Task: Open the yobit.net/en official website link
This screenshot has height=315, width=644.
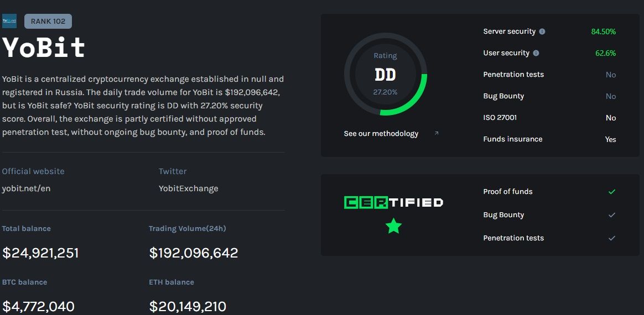Action: coord(26,188)
